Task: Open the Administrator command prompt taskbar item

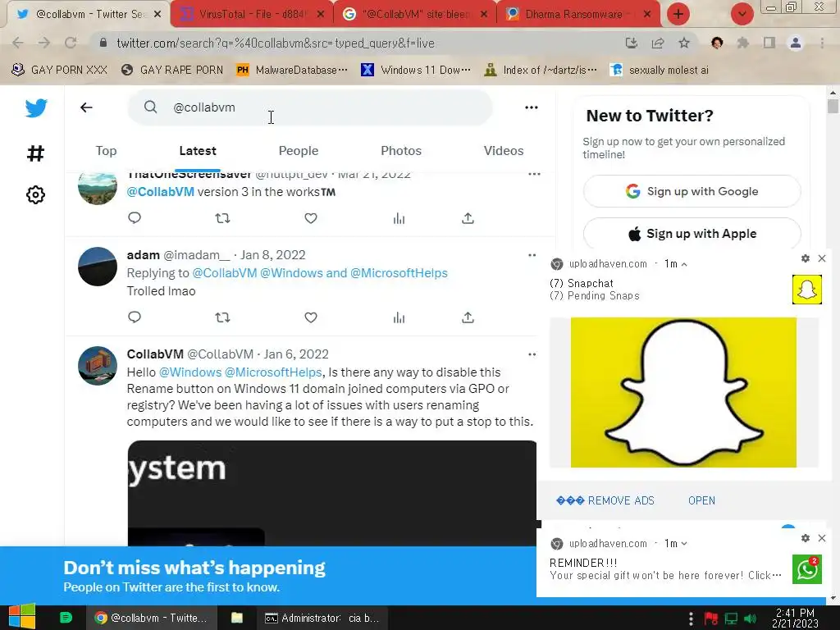Action: (x=322, y=619)
